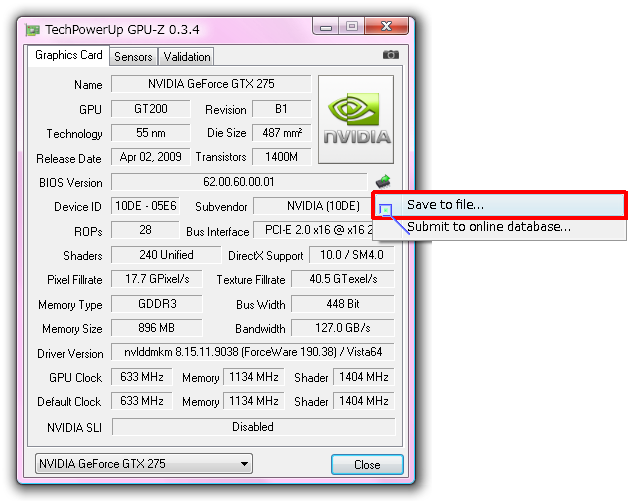Choose Save to file menu entry

(x=499, y=205)
